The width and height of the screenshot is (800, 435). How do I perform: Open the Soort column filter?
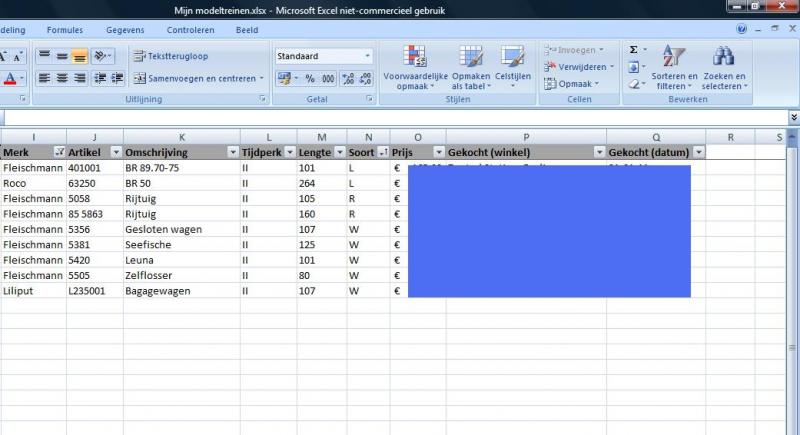coord(383,152)
